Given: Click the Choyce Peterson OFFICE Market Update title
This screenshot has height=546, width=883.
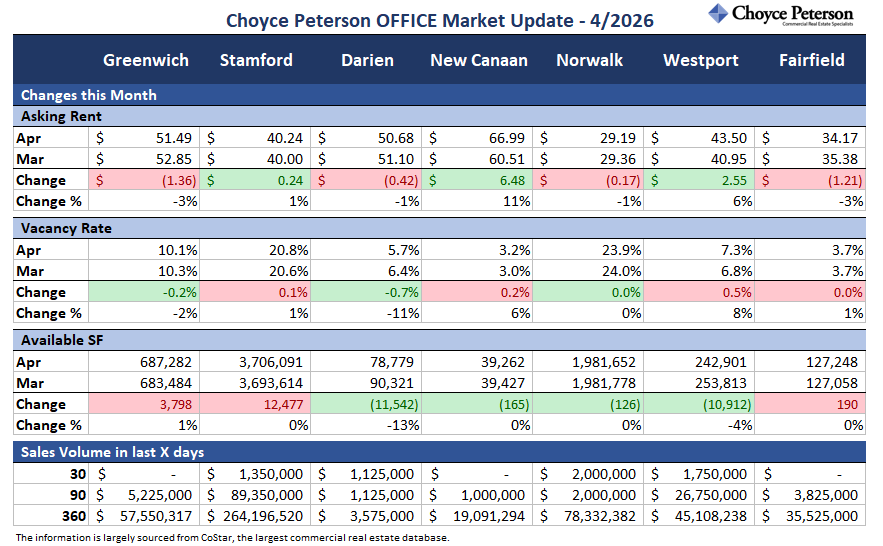Looking at the screenshot, I should click(440, 21).
